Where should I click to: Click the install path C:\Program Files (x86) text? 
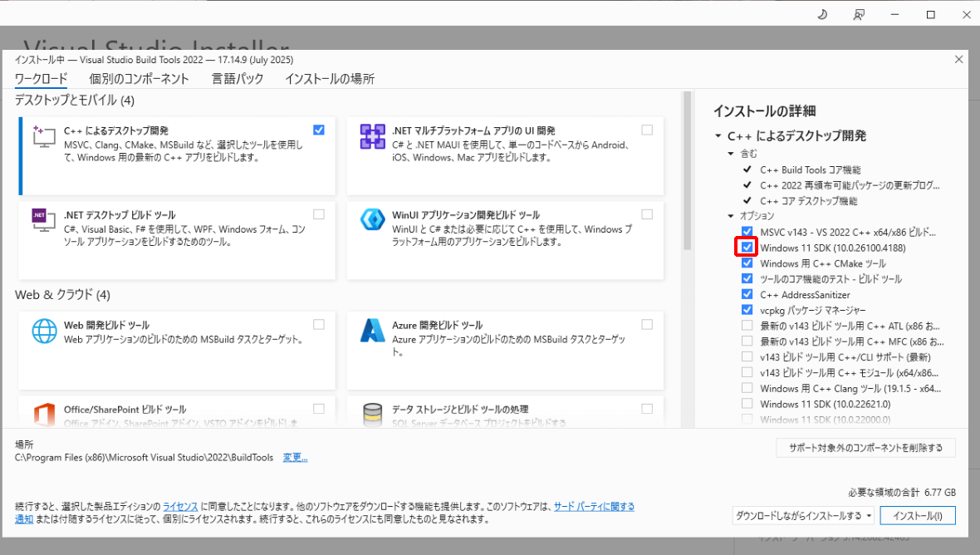144,458
